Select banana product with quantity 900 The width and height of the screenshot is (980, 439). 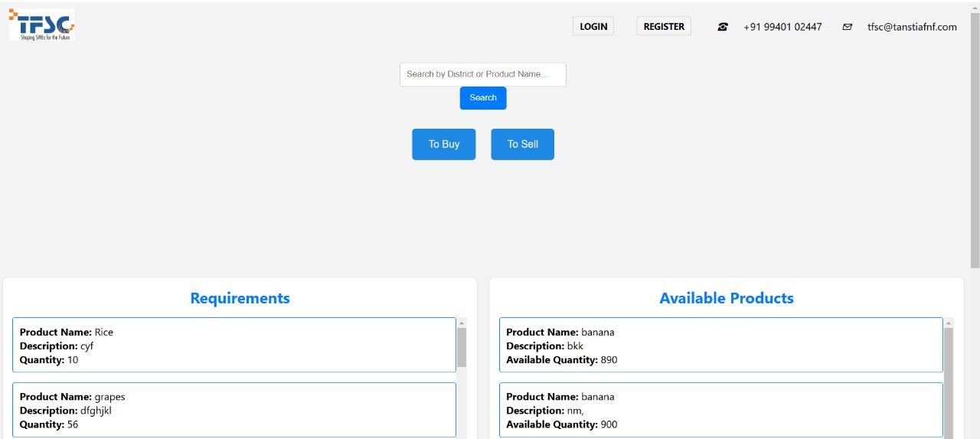point(720,410)
